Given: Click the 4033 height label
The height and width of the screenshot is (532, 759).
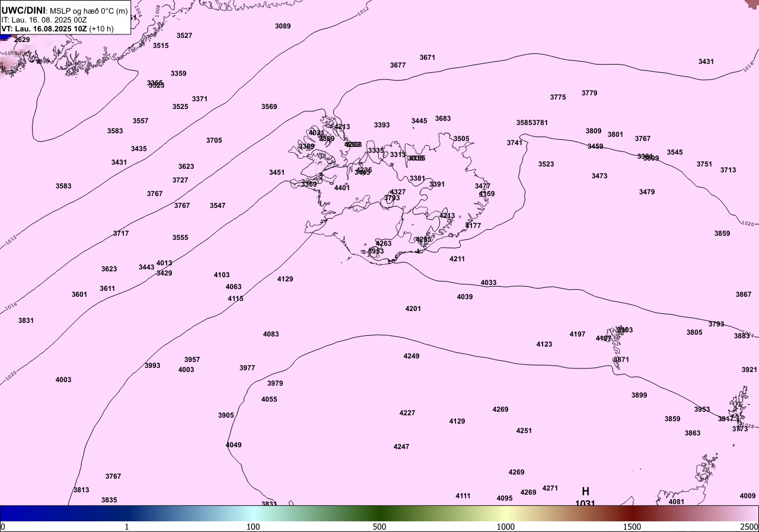Looking at the screenshot, I should click(489, 283).
